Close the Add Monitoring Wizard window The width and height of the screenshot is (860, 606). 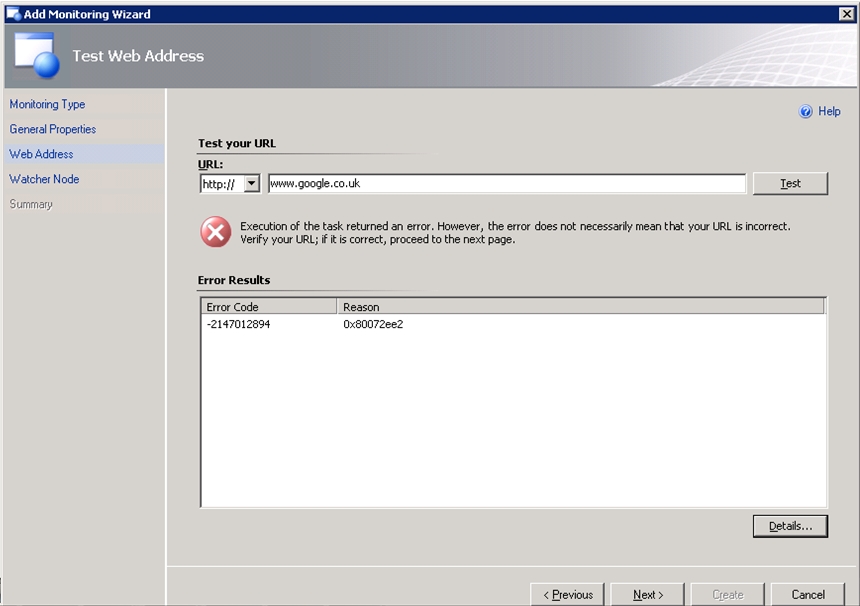pos(847,14)
